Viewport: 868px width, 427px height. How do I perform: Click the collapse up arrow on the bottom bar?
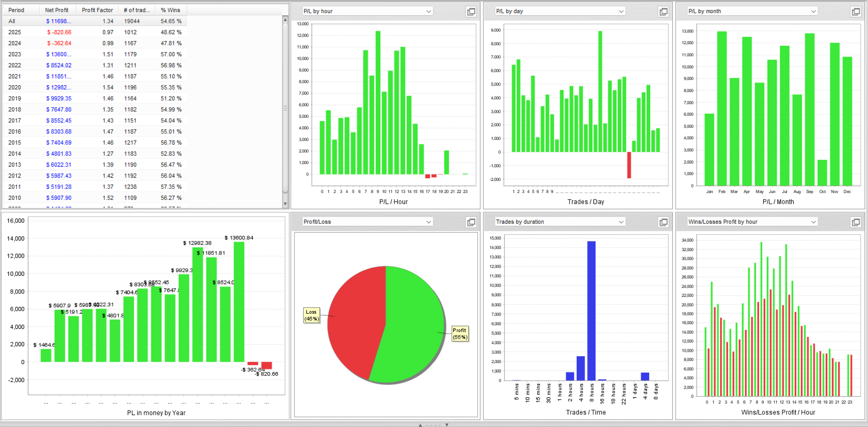click(420, 425)
